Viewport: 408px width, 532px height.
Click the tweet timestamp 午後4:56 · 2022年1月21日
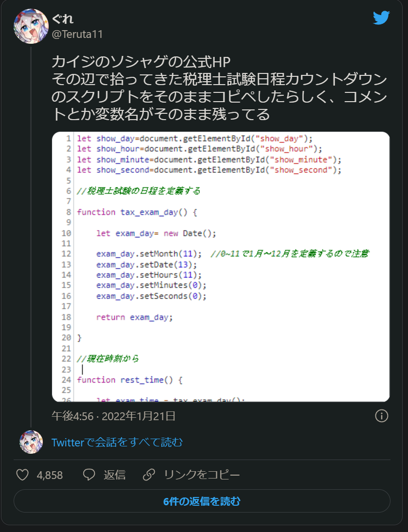coord(113,416)
